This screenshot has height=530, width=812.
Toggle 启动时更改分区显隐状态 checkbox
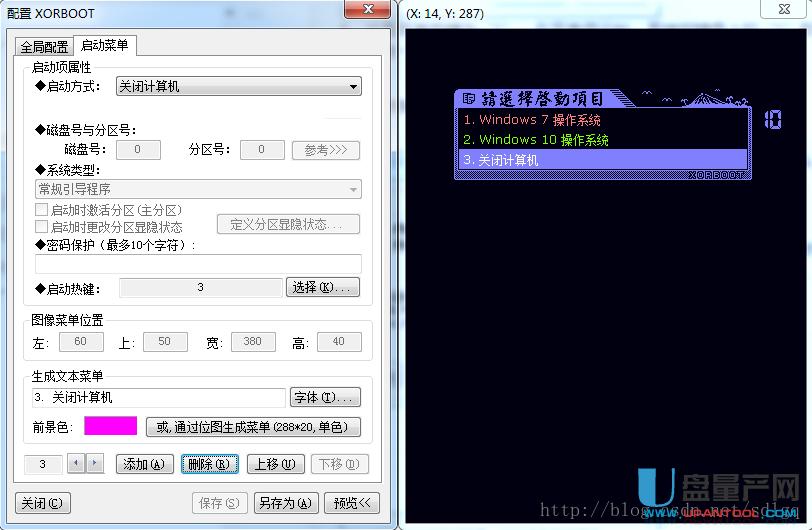tap(41, 226)
